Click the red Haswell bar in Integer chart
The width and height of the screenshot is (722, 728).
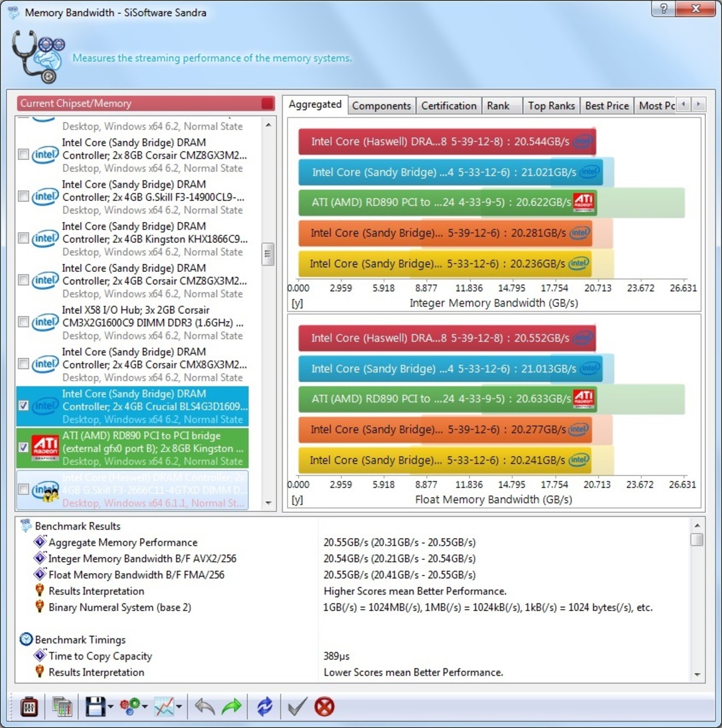[x=447, y=142]
